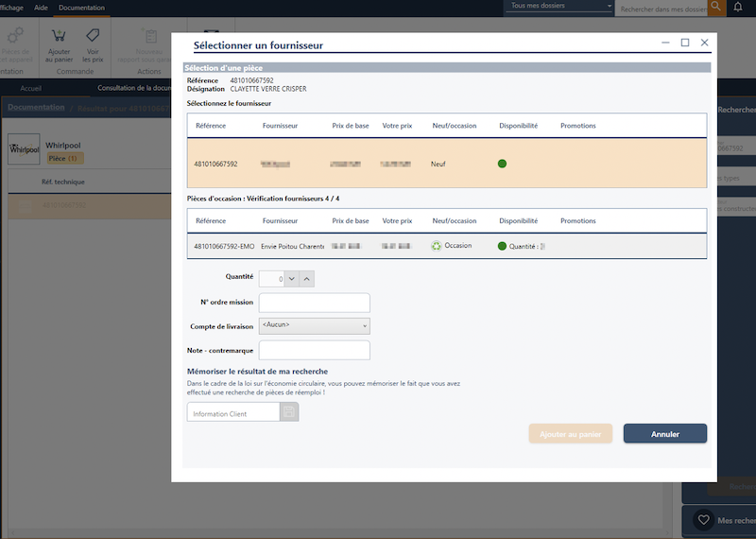Screen dimensions: 756x539
Task: Click the N° ordre mission input field
Action: (314, 303)
